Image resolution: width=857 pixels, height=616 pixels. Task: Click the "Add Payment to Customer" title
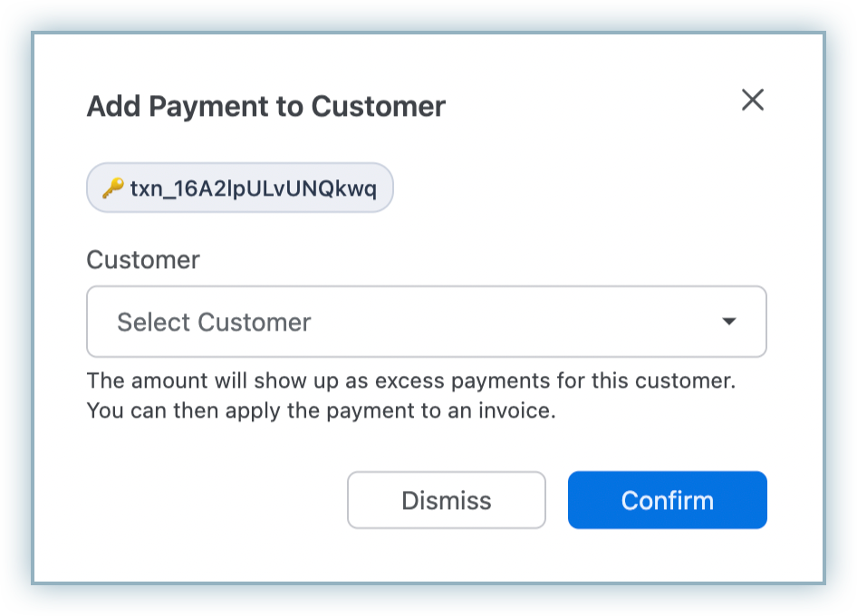click(x=265, y=106)
